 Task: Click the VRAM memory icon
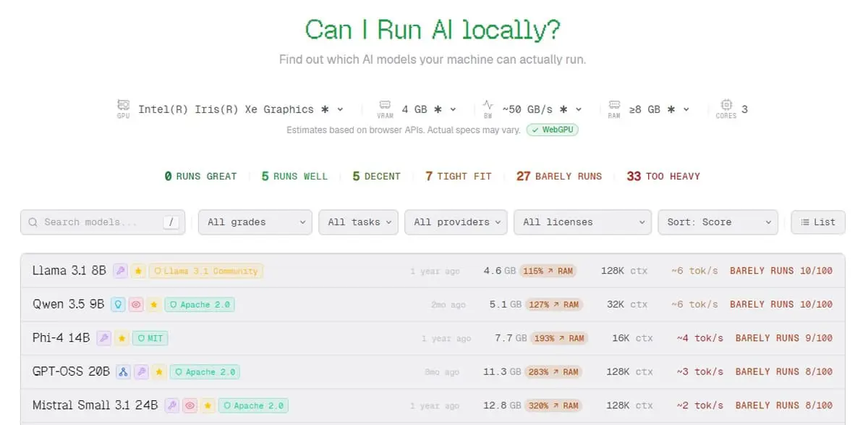tap(385, 105)
